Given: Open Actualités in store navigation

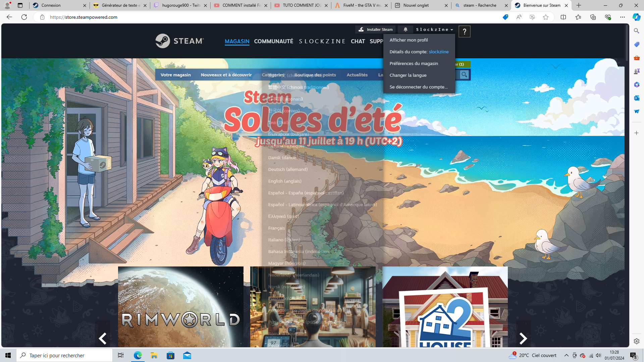Looking at the screenshot, I should click(x=357, y=75).
